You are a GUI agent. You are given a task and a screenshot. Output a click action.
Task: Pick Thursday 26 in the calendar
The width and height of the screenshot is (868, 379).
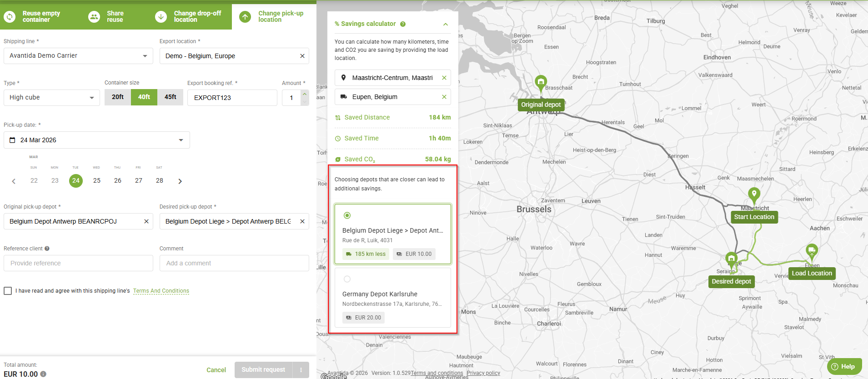[x=118, y=180]
